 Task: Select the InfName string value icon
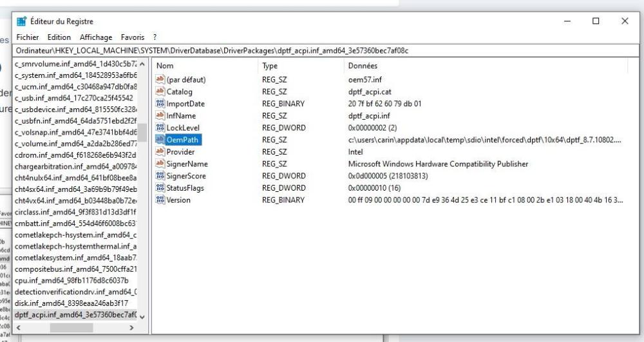pos(160,115)
